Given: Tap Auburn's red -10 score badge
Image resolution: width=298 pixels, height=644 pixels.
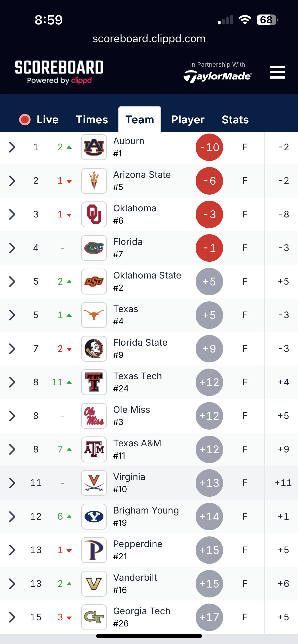Looking at the screenshot, I should coord(209,147).
